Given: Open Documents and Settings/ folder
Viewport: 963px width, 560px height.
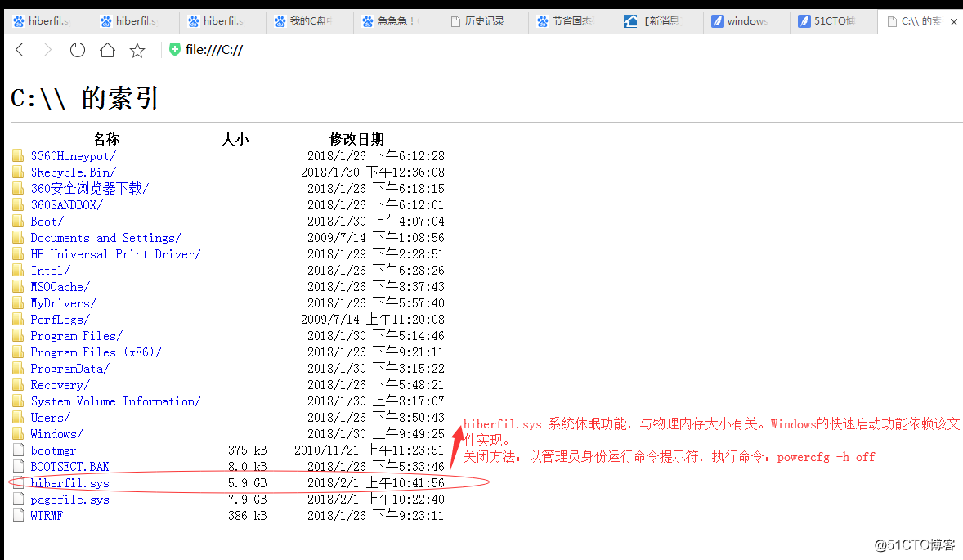Looking at the screenshot, I should coord(106,238).
